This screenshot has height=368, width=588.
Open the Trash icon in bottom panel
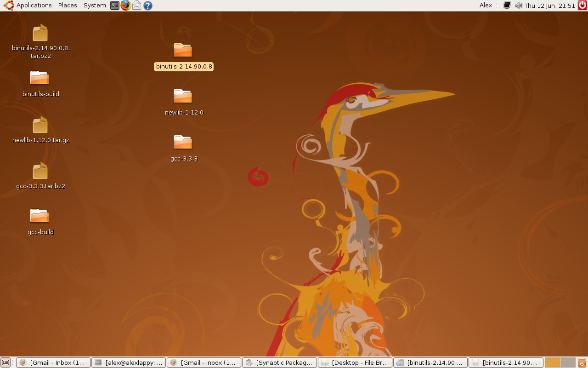(x=582, y=362)
